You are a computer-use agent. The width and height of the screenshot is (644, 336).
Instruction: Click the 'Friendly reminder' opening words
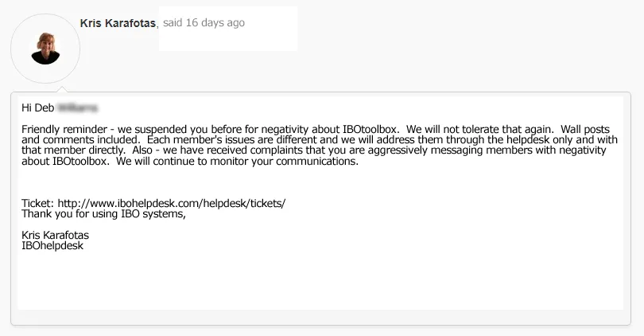point(64,129)
